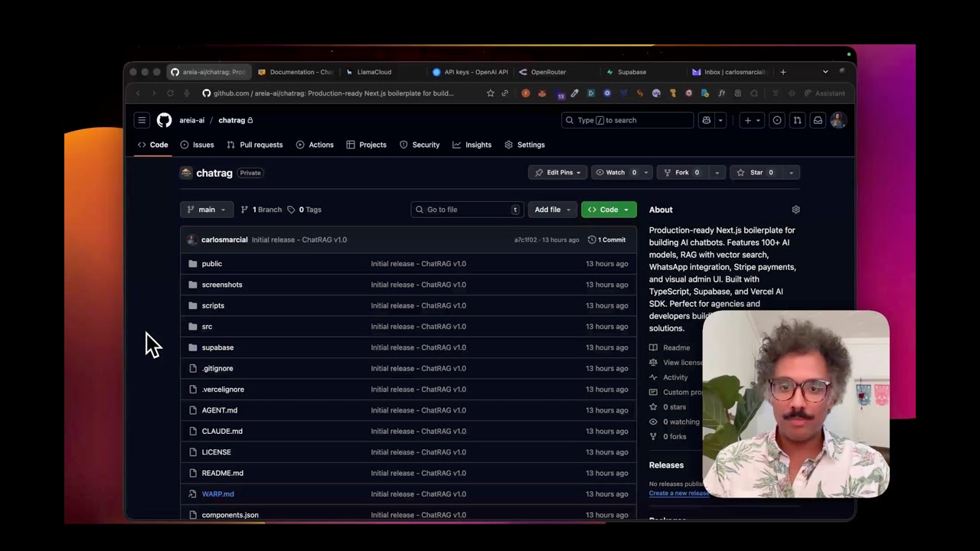Viewport: 980px width, 551px height.
Task: Open the .gitignore file
Action: click(217, 368)
